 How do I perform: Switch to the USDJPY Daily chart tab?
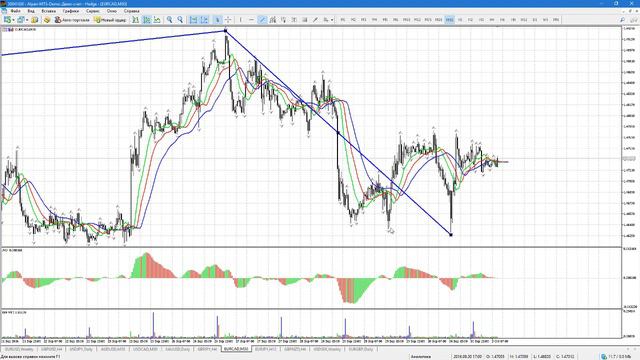tap(81, 349)
